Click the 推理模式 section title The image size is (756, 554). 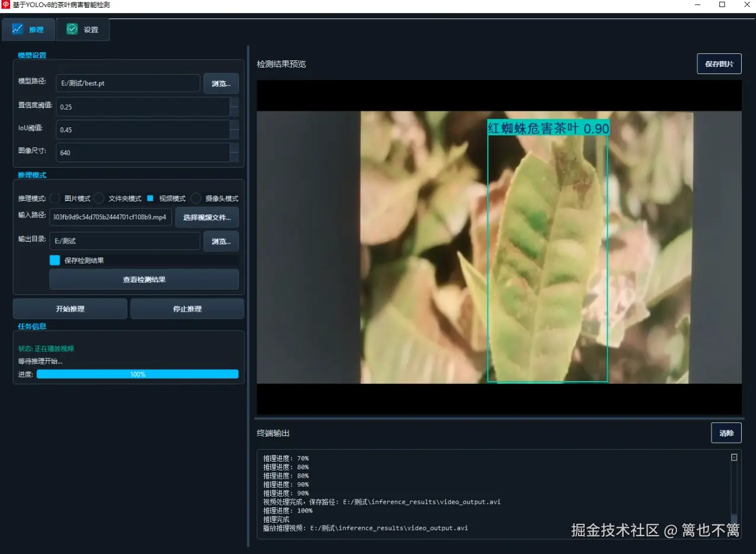coord(32,175)
